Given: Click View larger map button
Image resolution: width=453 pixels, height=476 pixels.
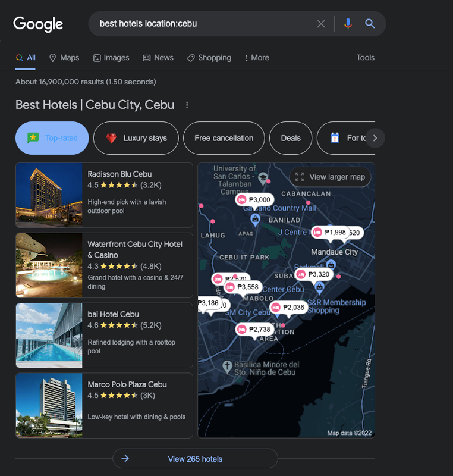Looking at the screenshot, I should 330,177.
